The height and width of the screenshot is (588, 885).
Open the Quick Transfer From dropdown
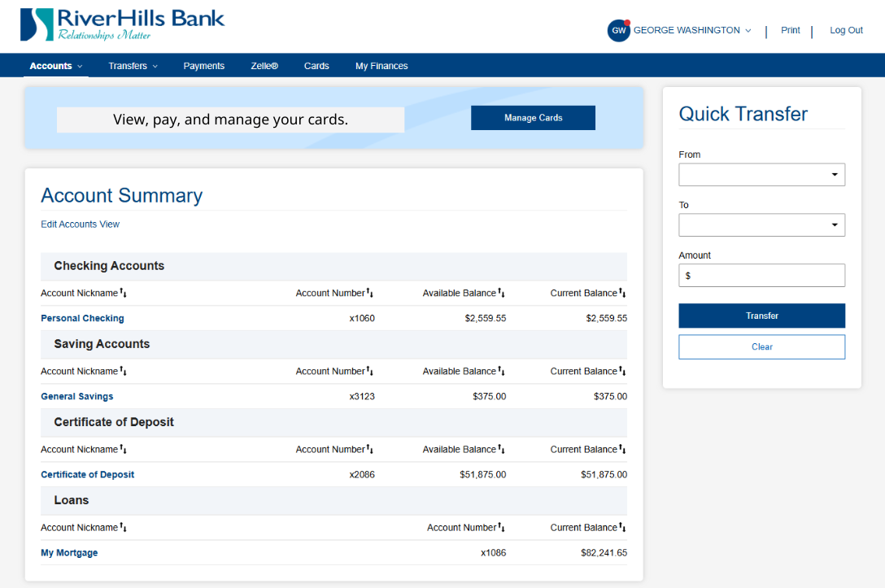[x=761, y=175]
